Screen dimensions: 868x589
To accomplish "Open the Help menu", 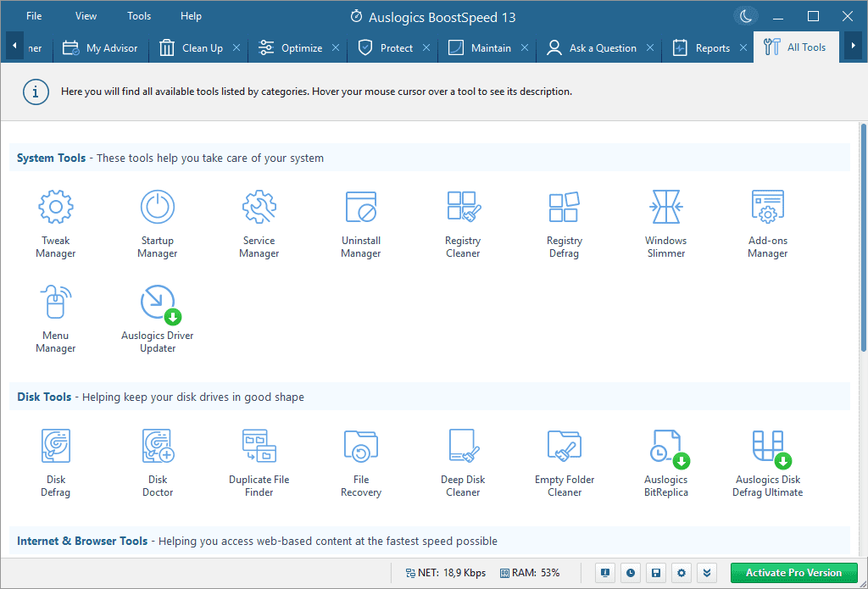I will pos(191,16).
